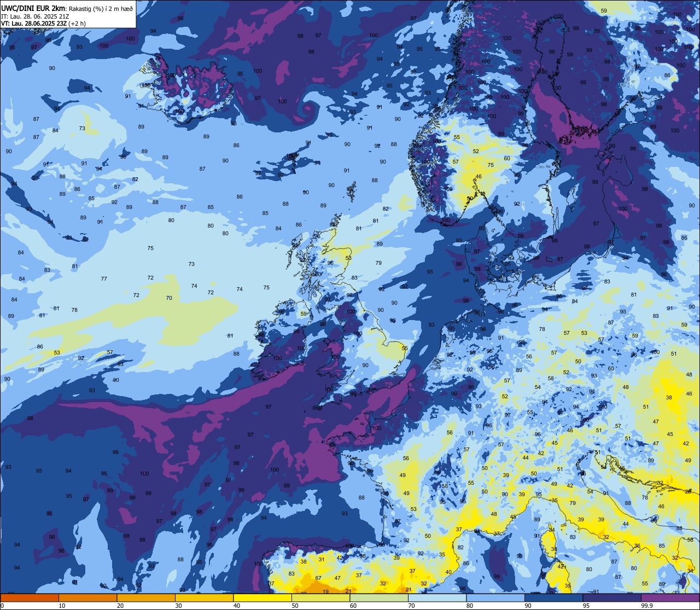Click the orange 10–20 legend swatch
This screenshot has height=610, width=700.
click(87, 597)
